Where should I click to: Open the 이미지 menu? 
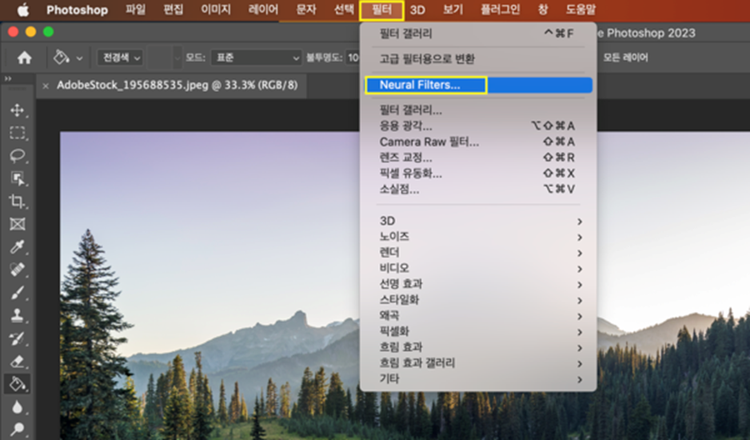tap(216, 10)
